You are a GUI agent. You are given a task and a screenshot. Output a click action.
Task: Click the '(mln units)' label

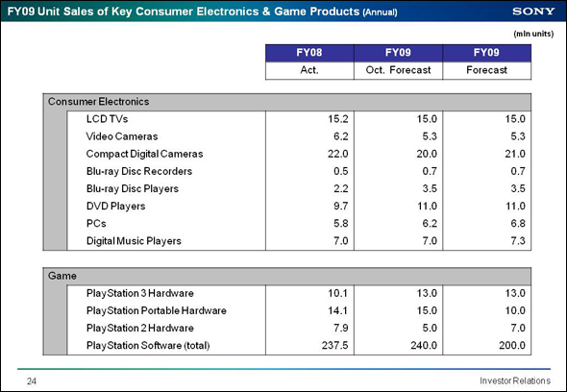click(x=533, y=34)
